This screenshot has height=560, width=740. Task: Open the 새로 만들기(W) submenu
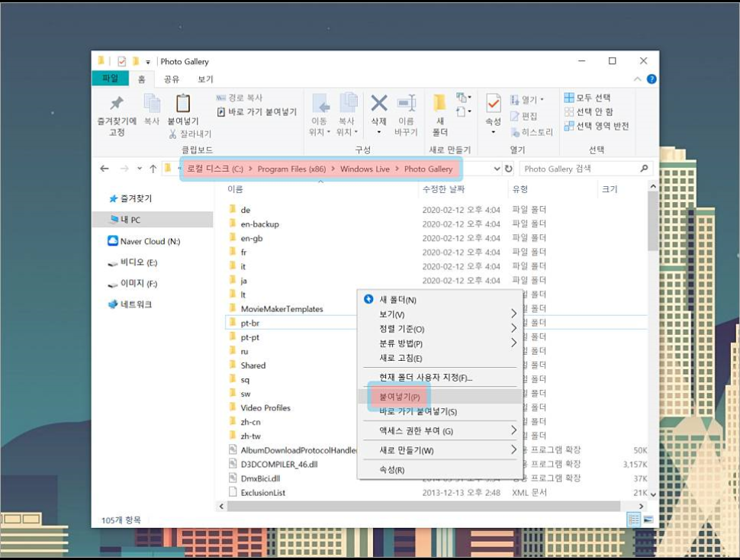(x=440, y=450)
